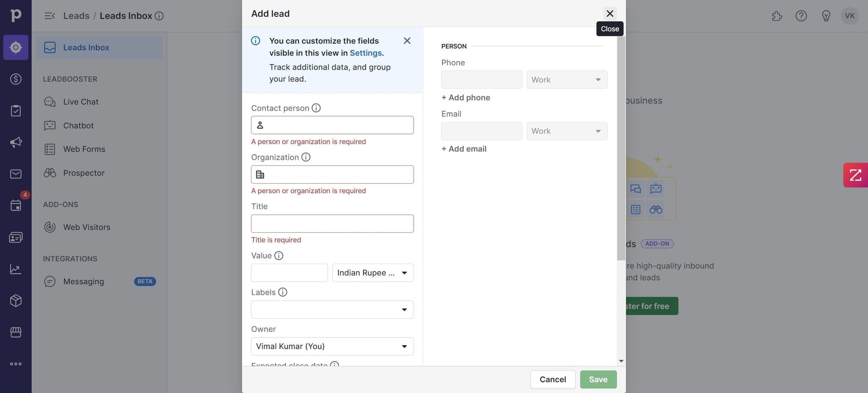868x393 pixels.
Task: Open Deals from the dollar sidebar icon
Action: pyautogui.click(x=16, y=79)
